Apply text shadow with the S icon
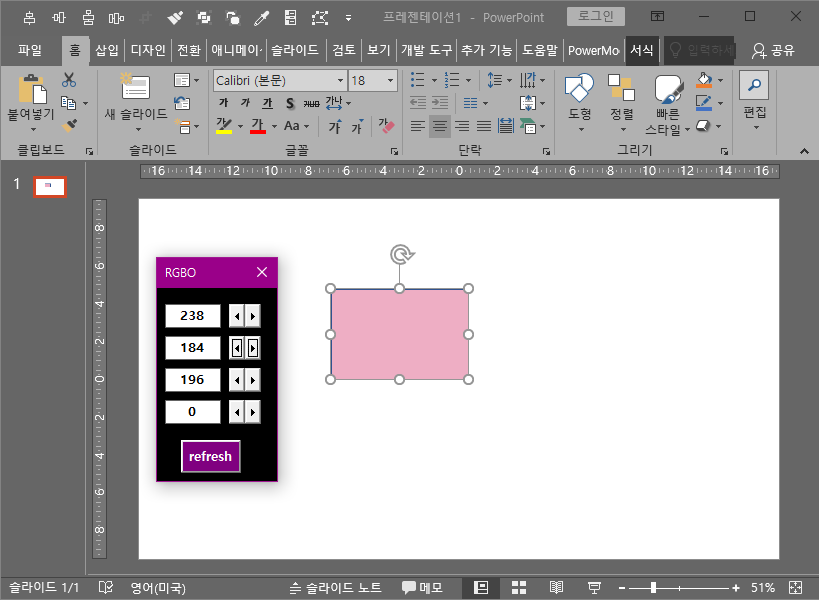 point(290,103)
